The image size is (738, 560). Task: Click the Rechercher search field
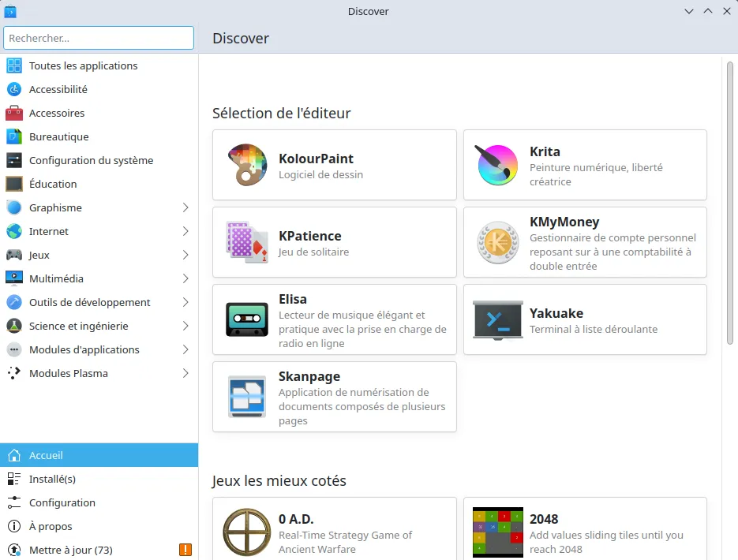99,38
